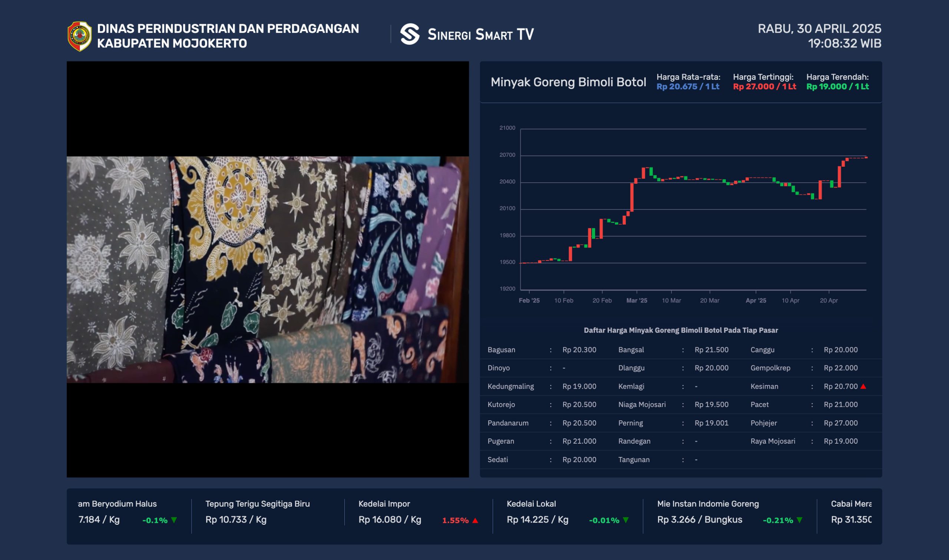Click the Bagusan market name
The width and height of the screenshot is (949, 560).
tap(501, 350)
